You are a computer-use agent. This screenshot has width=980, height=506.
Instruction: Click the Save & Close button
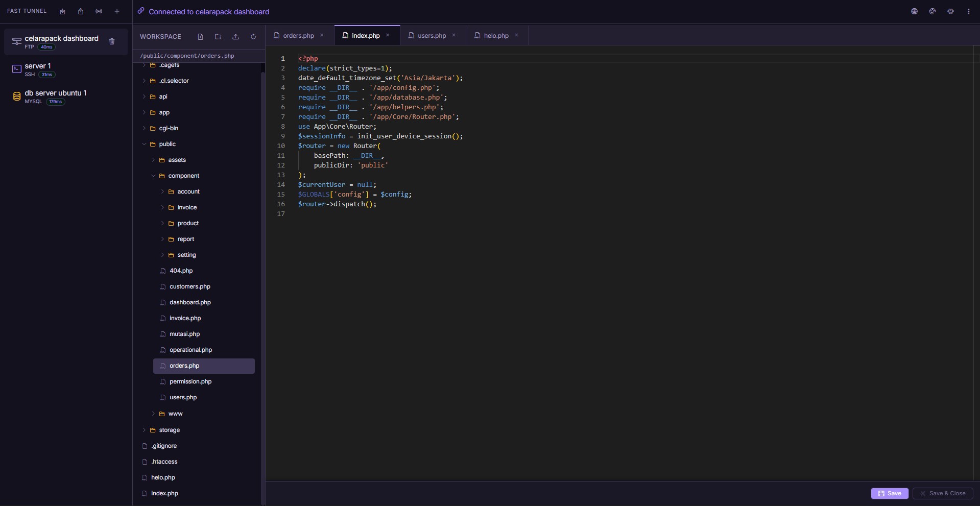click(x=943, y=493)
